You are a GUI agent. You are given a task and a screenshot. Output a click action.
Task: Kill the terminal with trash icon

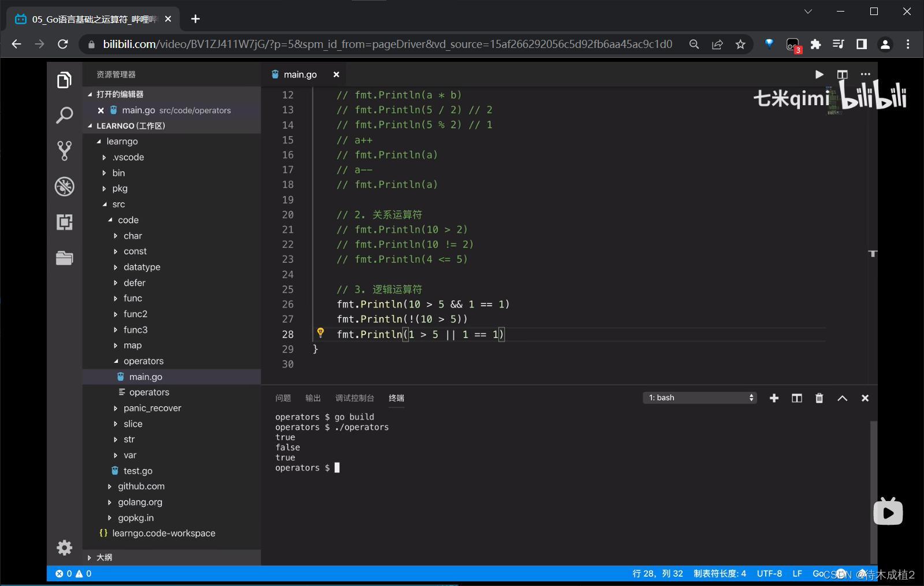coord(819,398)
